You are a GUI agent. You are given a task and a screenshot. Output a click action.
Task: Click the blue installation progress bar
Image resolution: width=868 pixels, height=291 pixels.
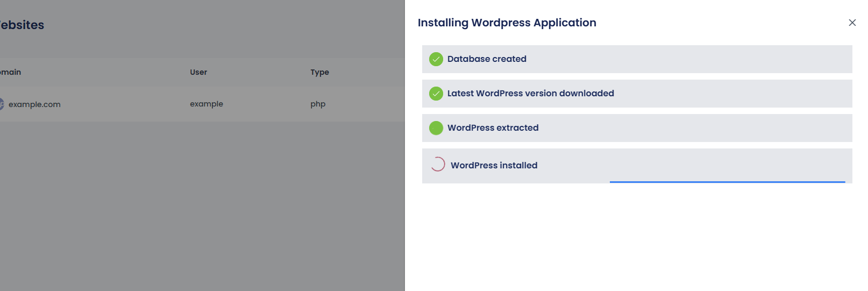[727, 182]
